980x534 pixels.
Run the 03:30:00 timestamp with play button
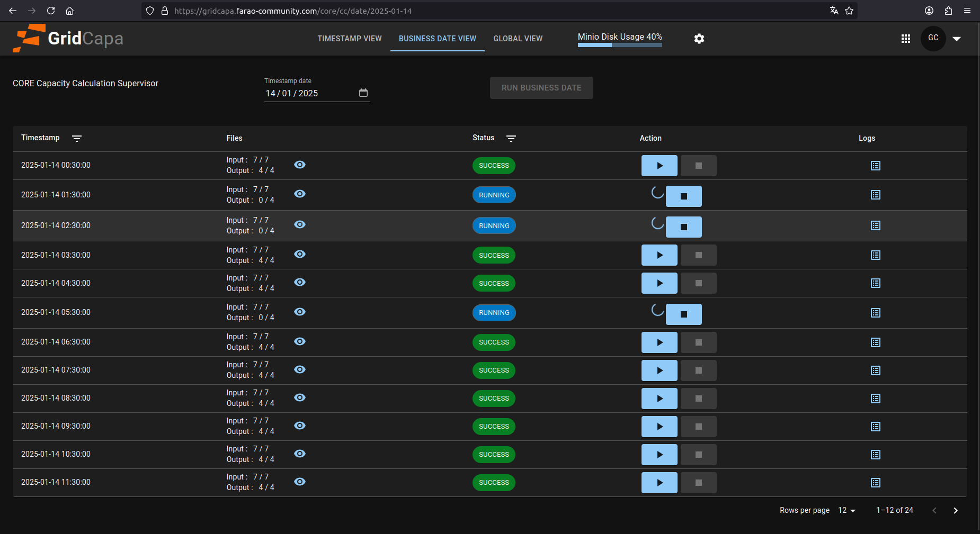(x=659, y=255)
